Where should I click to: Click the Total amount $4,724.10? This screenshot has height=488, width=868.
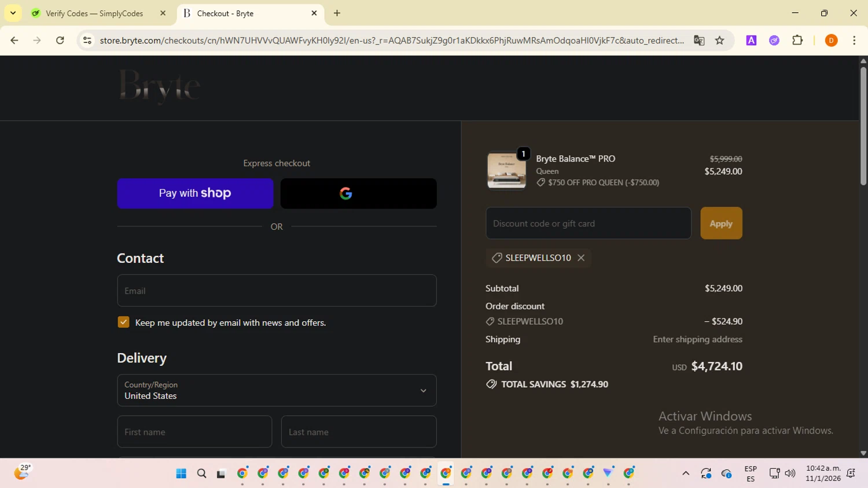pos(716,366)
